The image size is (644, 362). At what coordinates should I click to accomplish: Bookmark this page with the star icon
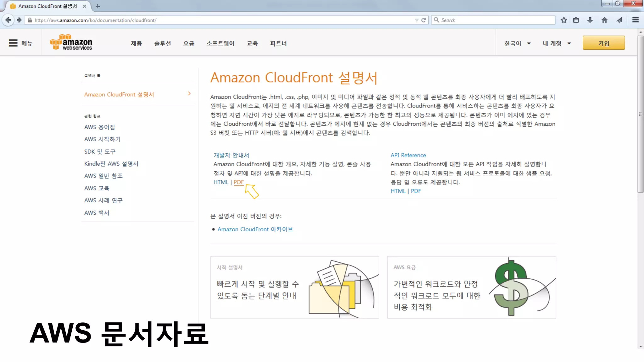[x=564, y=20]
